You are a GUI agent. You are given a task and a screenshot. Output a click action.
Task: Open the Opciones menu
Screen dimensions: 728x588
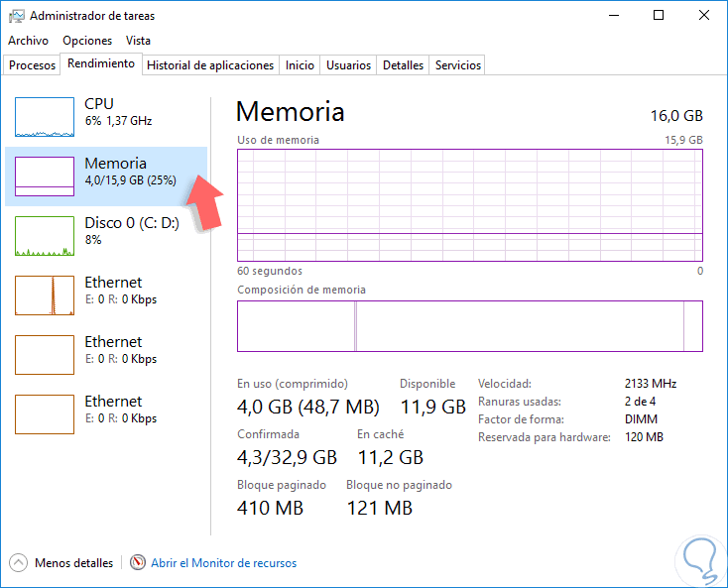click(x=87, y=41)
